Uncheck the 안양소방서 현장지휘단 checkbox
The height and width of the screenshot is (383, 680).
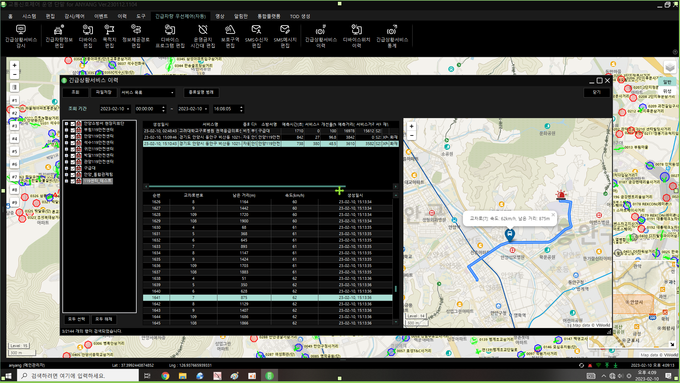(73, 124)
